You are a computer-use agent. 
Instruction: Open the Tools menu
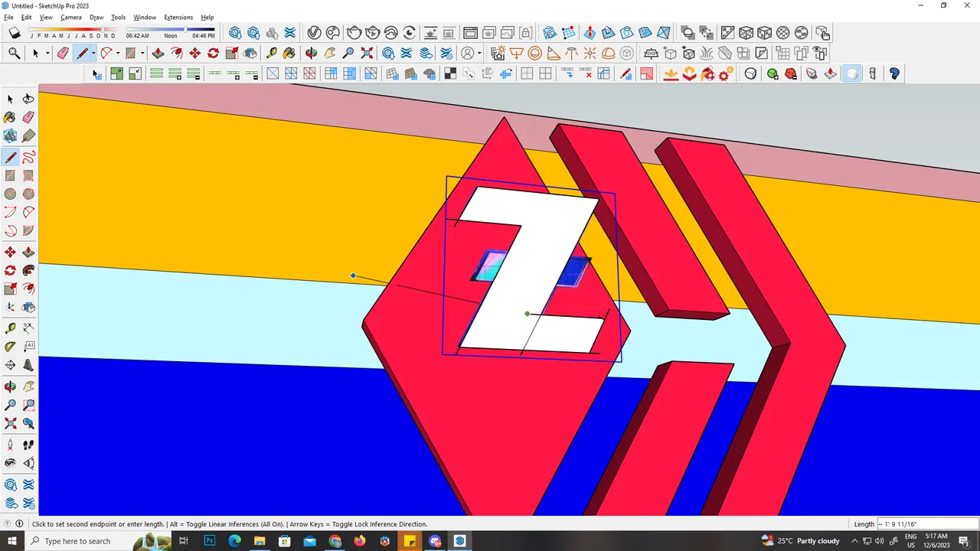point(118,17)
